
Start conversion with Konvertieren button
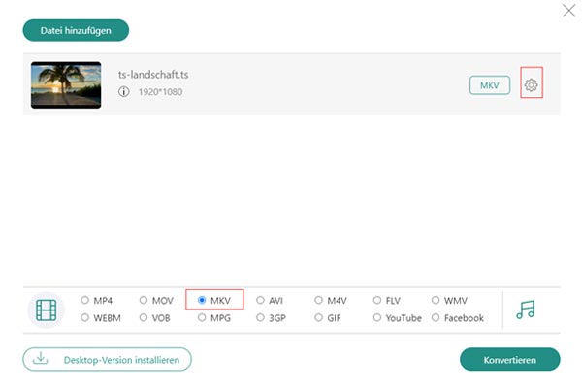pyautogui.click(x=509, y=359)
